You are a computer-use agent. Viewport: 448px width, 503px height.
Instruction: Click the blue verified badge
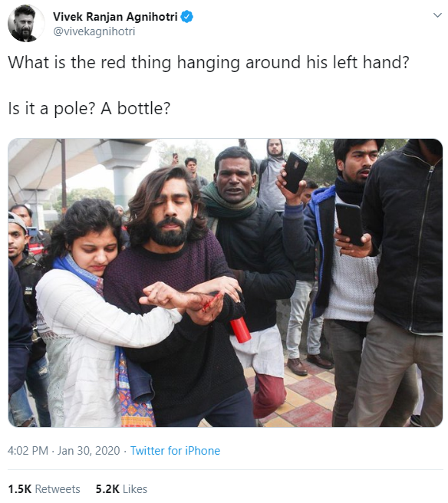[186, 17]
